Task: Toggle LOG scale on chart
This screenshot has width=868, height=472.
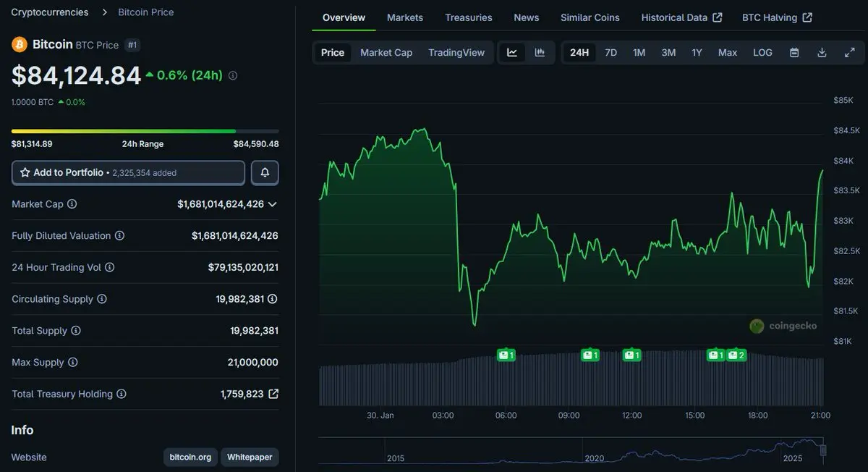Action: pyautogui.click(x=762, y=52)
